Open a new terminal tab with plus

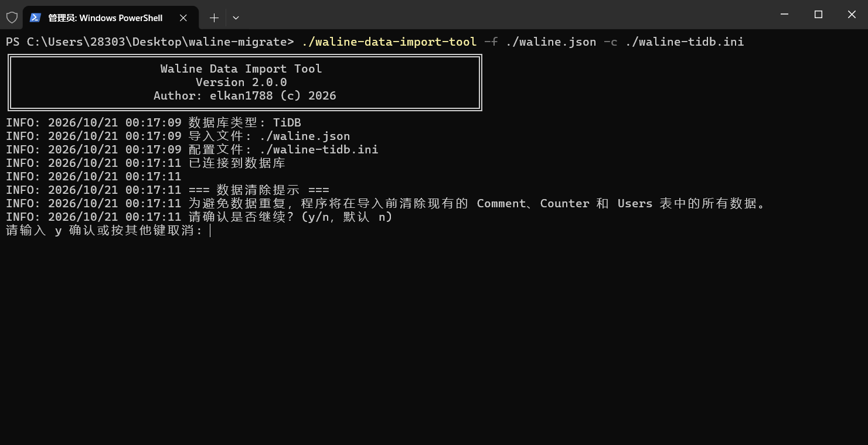tap(214, 18)
